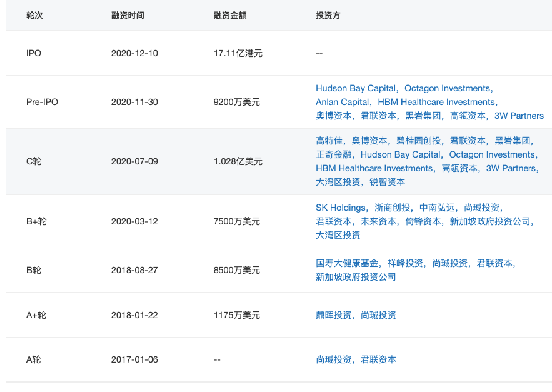Click 君联资本 in the Pre-IPO row
The width and height of the screenshot is (552, 392).
click(378, 116)
